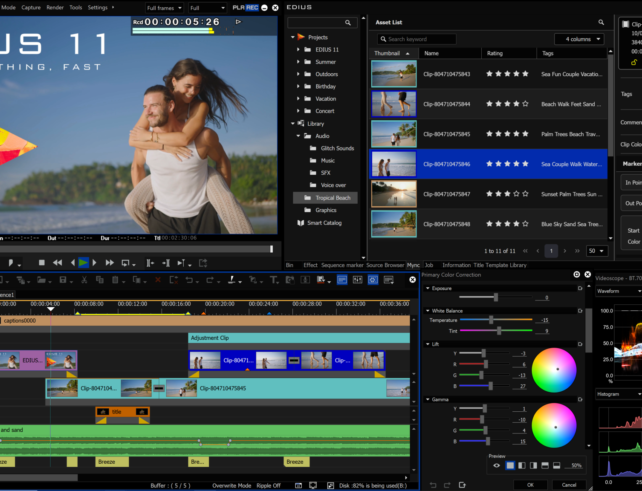Click undo arrow in Primary Color Correction
The height and width of the screenshot is (491, 642).
click(432, 485)
